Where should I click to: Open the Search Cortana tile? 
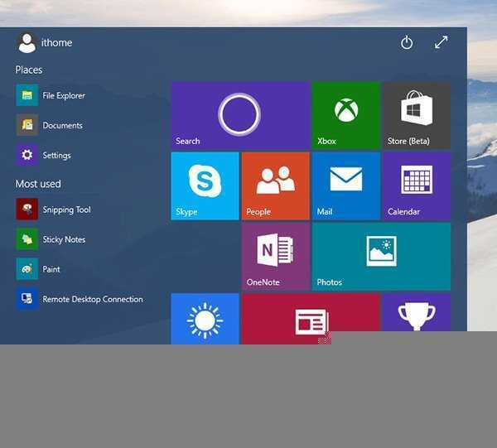pos(240,115)
